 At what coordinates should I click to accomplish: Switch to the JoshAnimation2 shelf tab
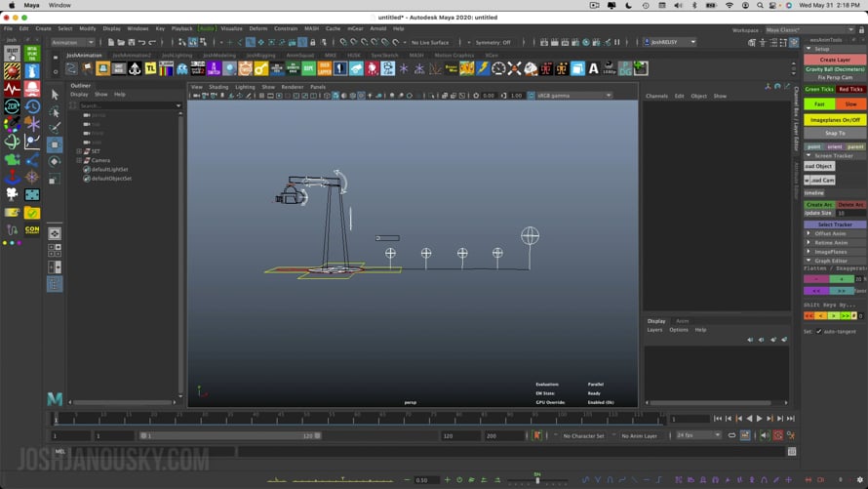point(132,56)
